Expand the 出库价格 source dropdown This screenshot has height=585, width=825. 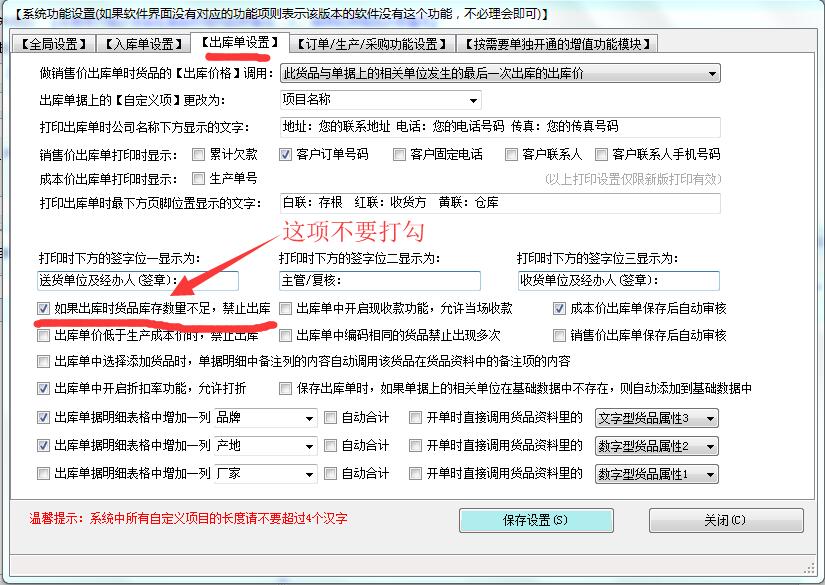[711, 74]
